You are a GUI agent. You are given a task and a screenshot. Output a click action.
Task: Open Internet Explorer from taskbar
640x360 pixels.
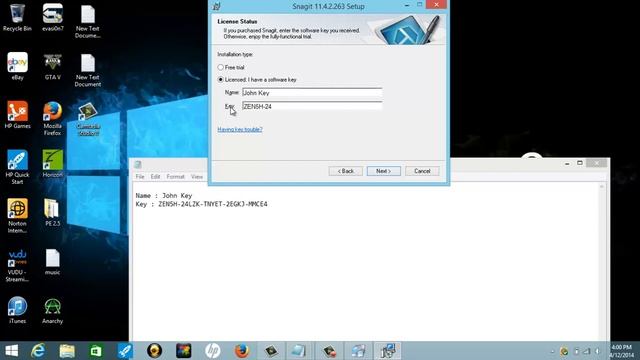click(x=38, y=351)
